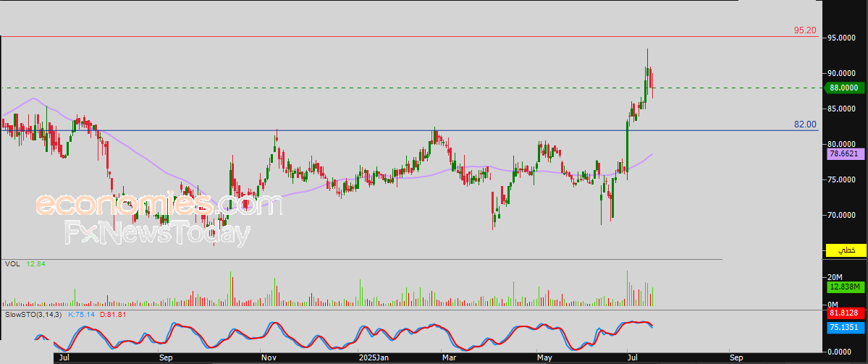Click the VOL indicator label

[12, 264]
